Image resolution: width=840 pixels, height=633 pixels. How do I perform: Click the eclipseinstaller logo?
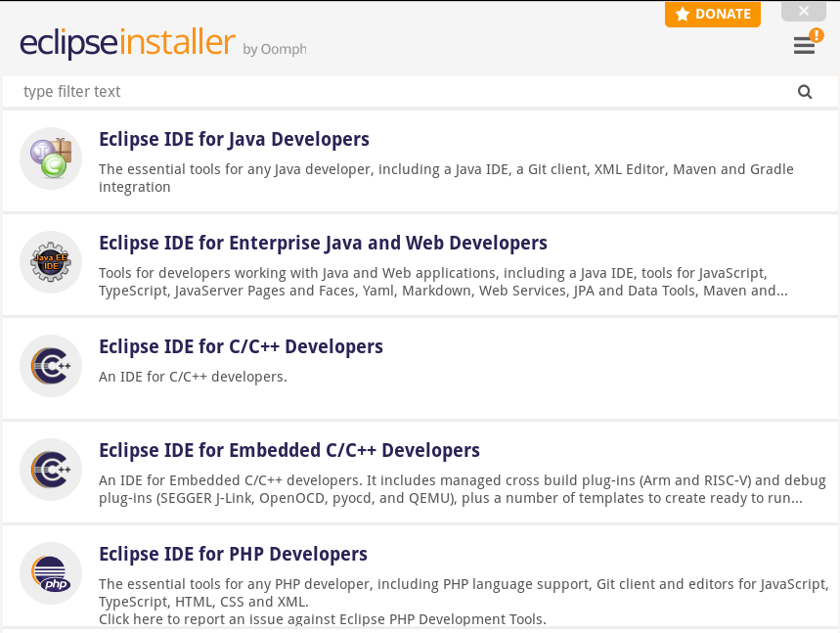tap(128, 44)
